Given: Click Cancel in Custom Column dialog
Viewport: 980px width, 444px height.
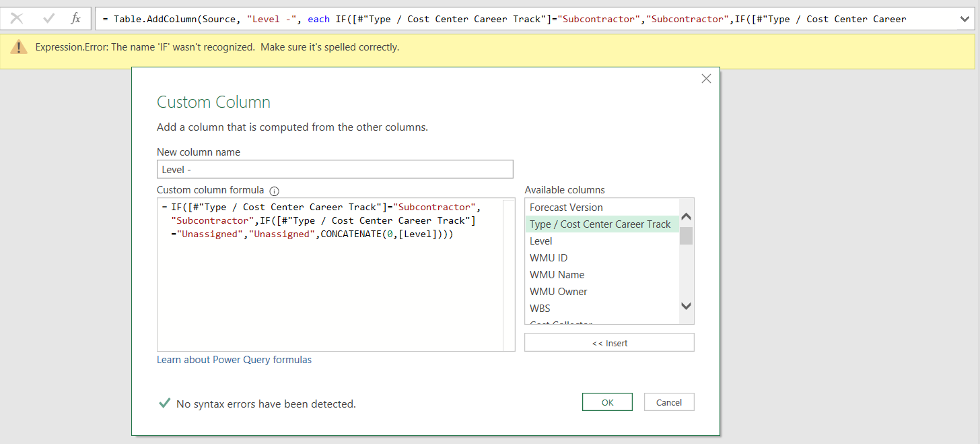Looking at the screenshot, I should (669, 402).
